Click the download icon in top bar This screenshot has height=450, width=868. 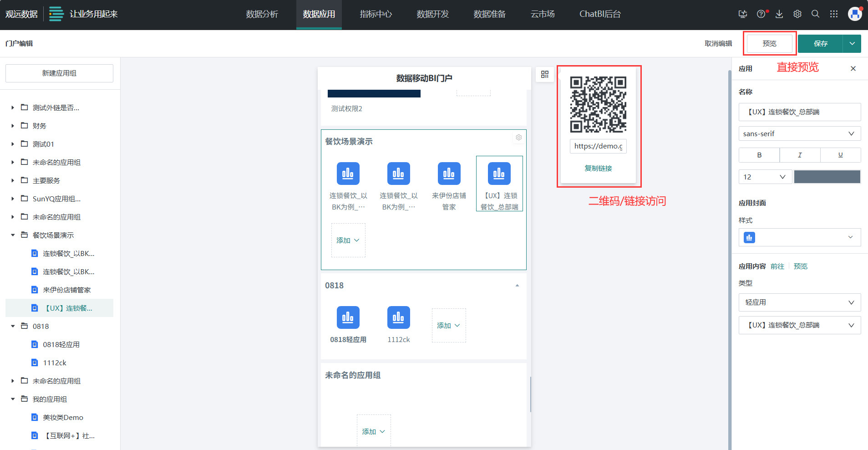tap(779, 14)
